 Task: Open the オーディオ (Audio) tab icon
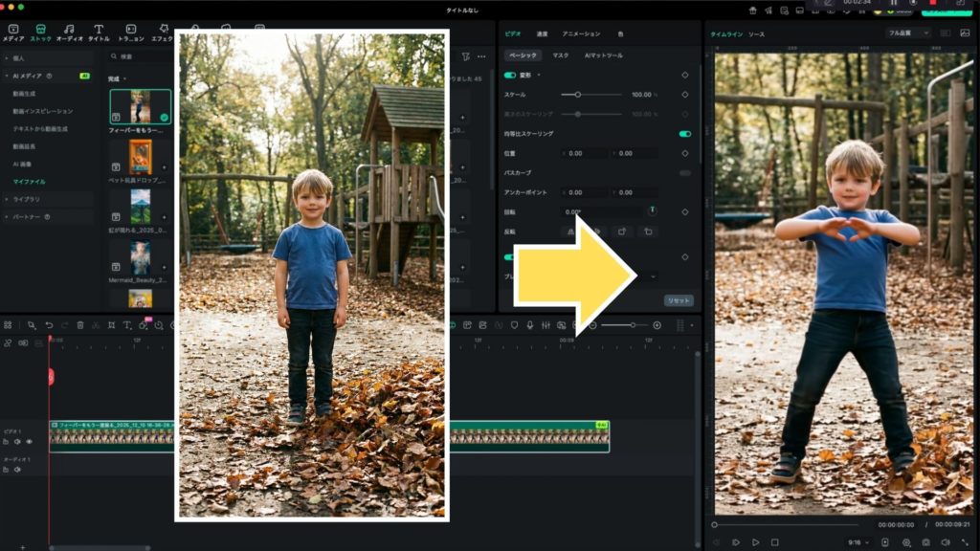pyautogui.click(x=69, y=31)
